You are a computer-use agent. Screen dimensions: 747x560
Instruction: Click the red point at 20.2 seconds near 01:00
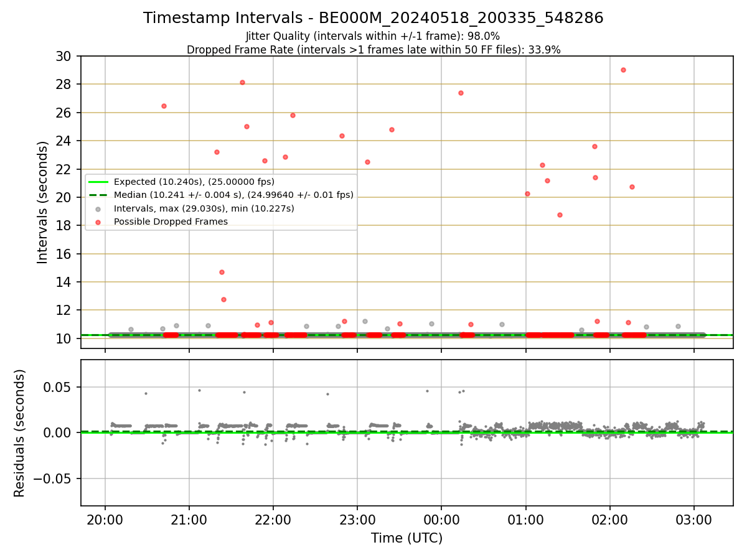click(x=527, y=194)
